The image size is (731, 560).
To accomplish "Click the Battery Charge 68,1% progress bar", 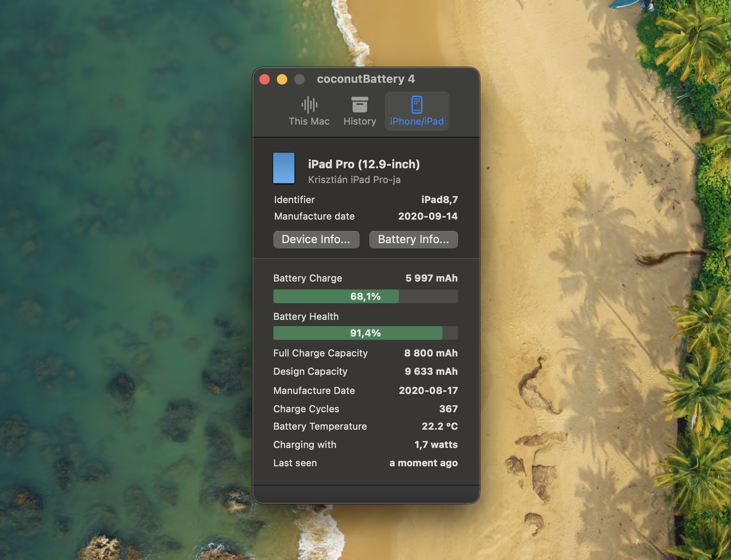I will click(365, 296).
